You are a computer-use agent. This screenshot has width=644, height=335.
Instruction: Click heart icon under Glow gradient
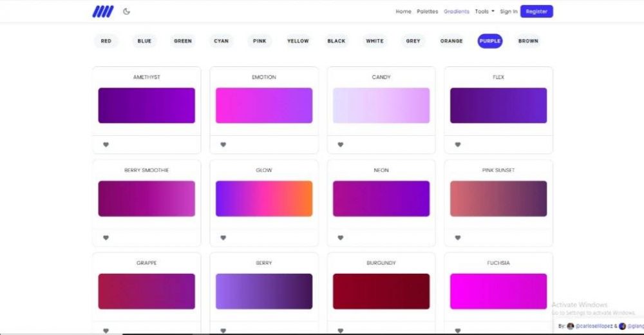click(223, 238)
